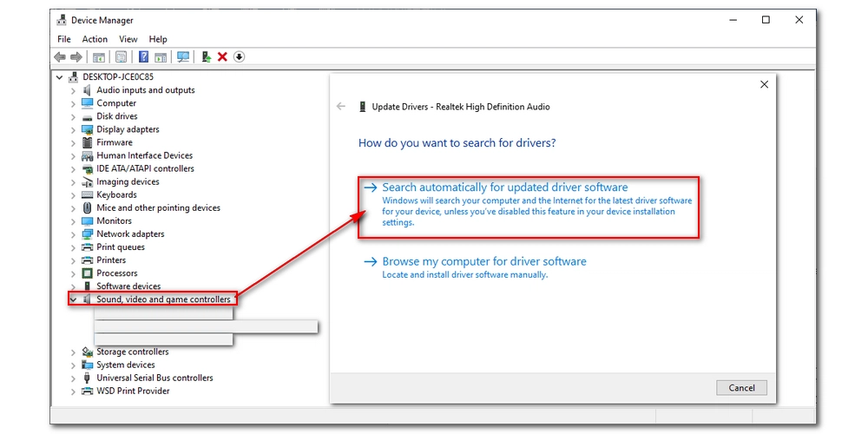Click Show/Hide Action Pane toolbar icon

coord(161,57)
